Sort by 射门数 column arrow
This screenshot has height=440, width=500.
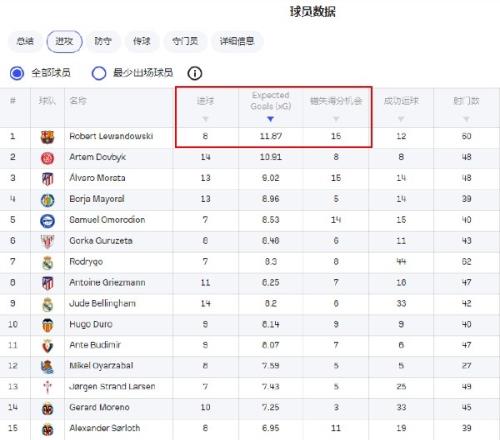point(466,119)
